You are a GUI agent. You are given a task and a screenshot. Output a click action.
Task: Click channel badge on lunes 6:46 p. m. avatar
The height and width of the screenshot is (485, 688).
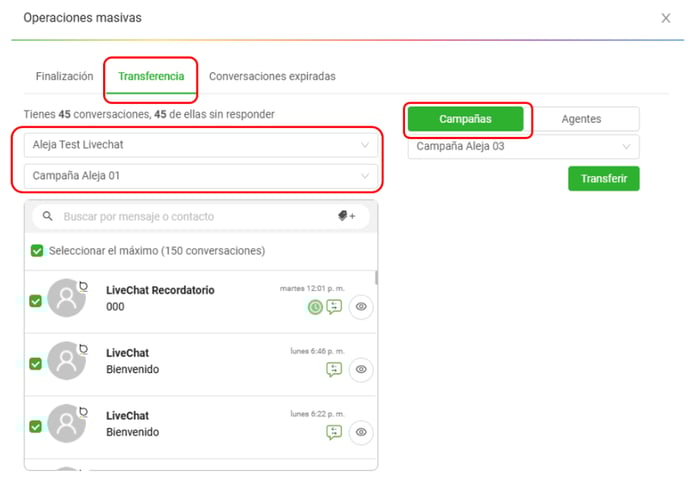coord(83,349)
